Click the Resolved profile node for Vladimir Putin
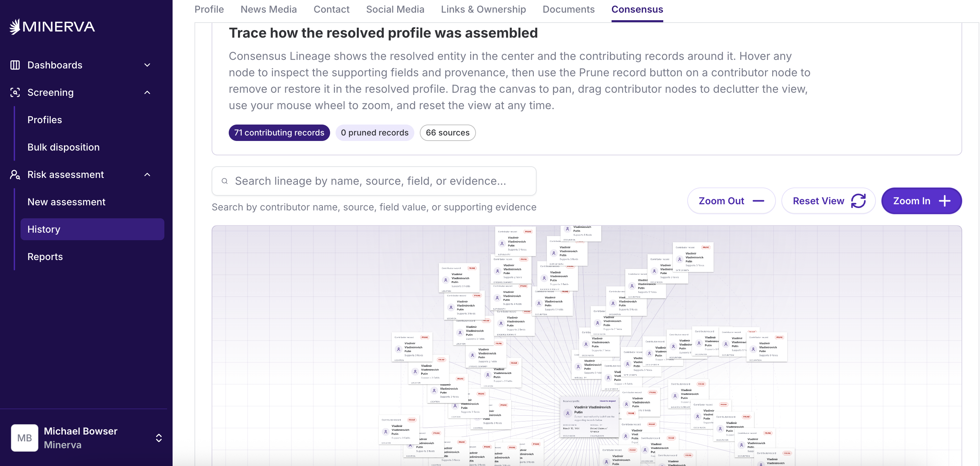Screen dimensions: 980x466 (590, 417)
